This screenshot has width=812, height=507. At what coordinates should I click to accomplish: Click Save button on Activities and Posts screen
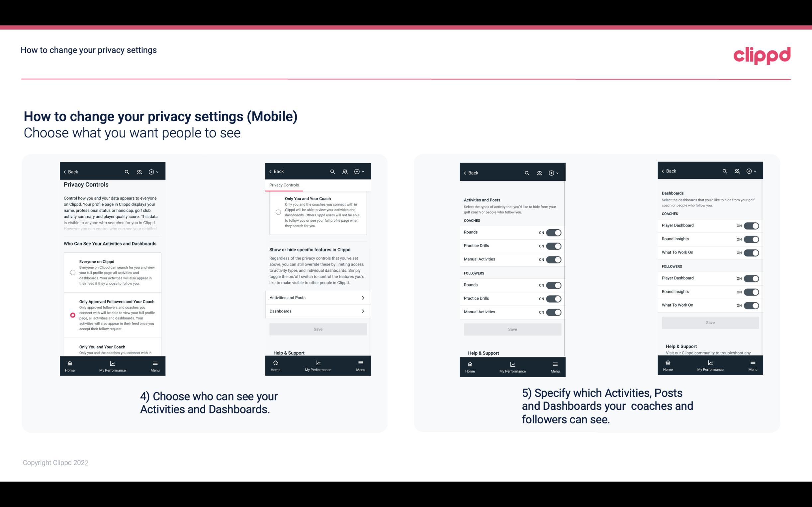click(511, 329)
